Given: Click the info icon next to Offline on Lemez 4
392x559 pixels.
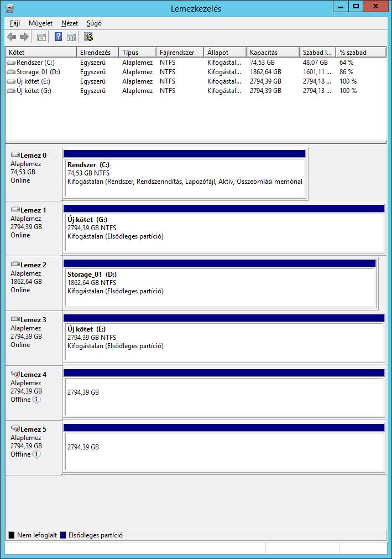Looking at the screenshot, I should (36, 400).
